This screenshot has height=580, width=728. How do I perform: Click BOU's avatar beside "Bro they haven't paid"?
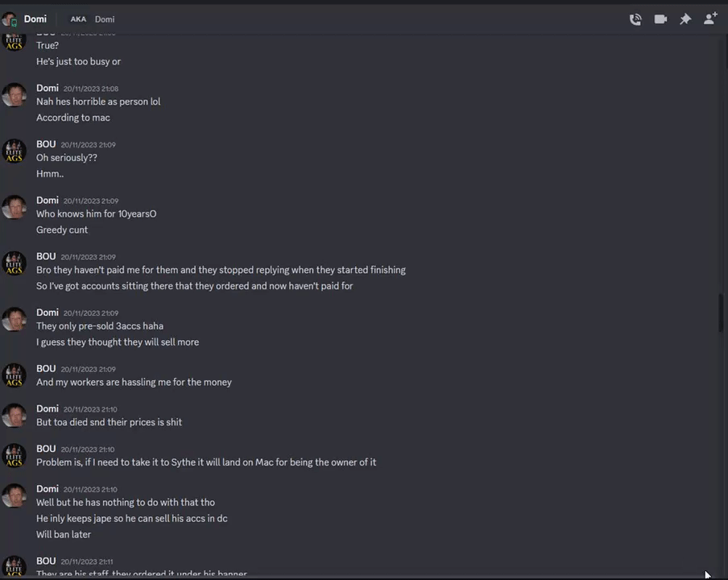click(14, 263)
